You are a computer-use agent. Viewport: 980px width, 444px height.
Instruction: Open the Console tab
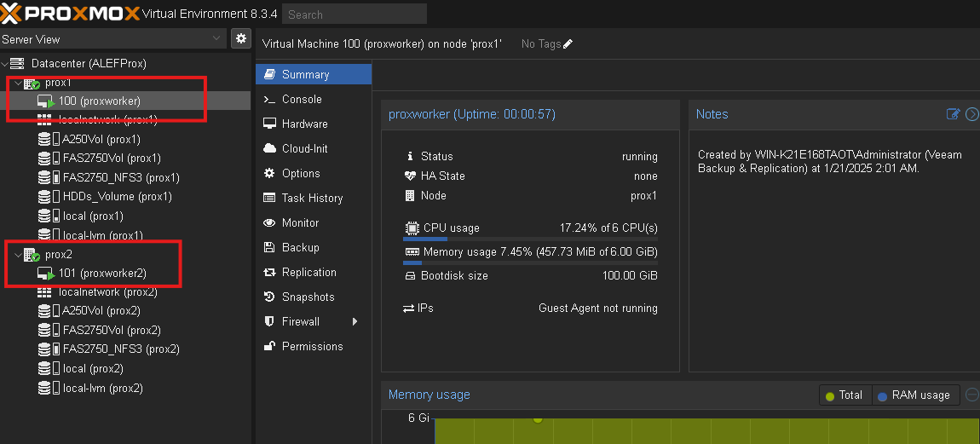pyautogui.click(x=314, y=99)
